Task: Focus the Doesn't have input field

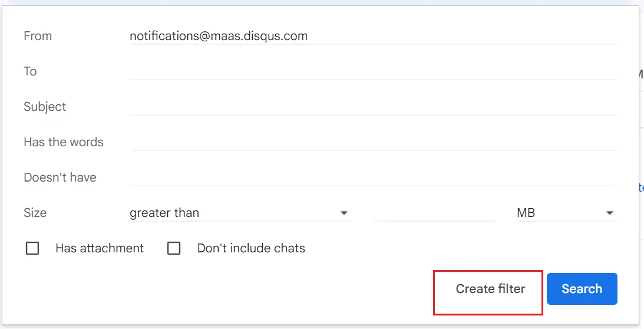Action: click(x=374, y=177)
